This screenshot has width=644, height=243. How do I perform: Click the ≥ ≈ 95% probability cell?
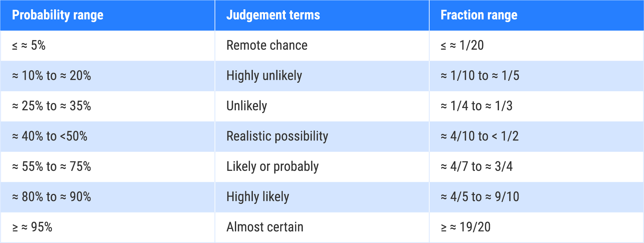(x=107, y=227)
